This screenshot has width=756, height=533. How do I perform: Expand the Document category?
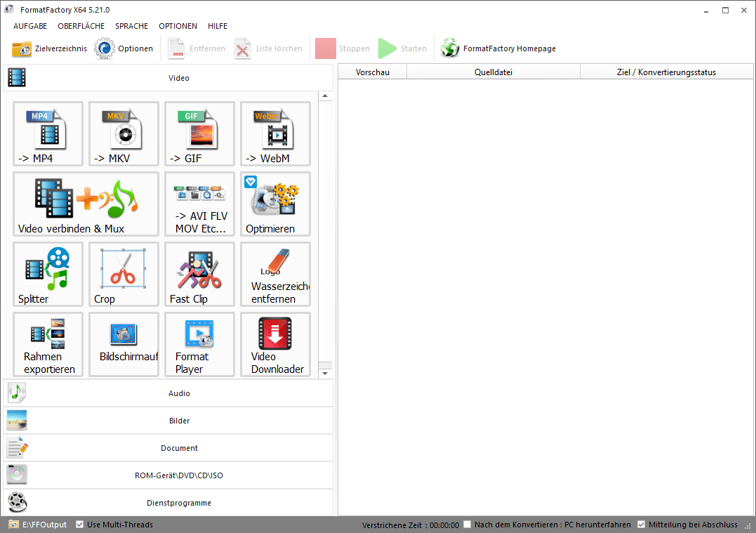point(168,448)
